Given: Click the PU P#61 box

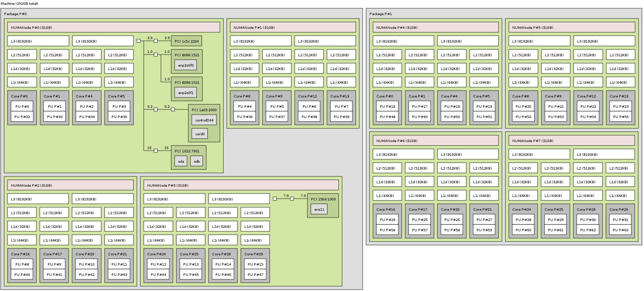Looking at the screenshot, I should pyautogui.click(x=555, y=230).
